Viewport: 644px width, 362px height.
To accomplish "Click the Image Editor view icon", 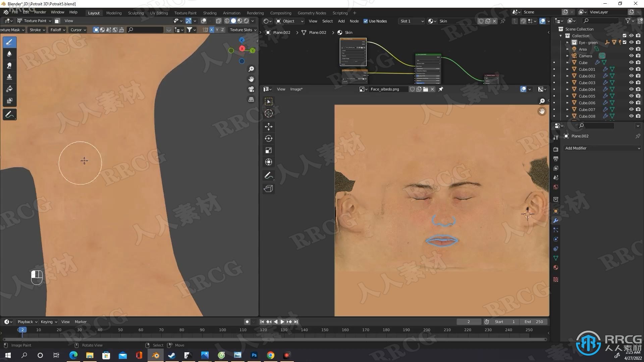I will 266,89.
